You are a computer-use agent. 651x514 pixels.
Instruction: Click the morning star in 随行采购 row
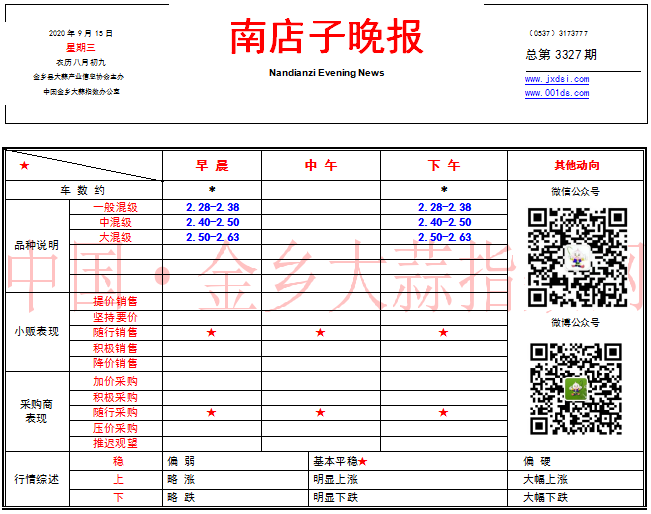[211, 413]
